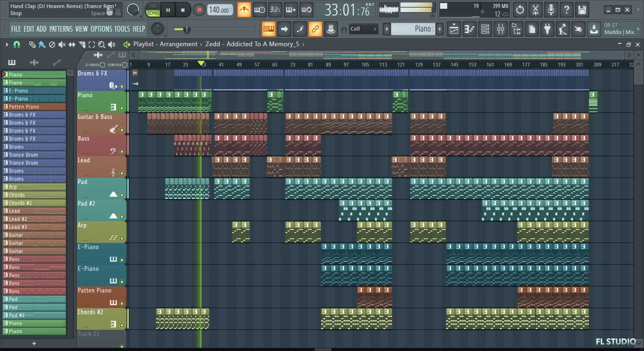
Task: Click the step-forward arrow button
Action: tap(284, 29)
